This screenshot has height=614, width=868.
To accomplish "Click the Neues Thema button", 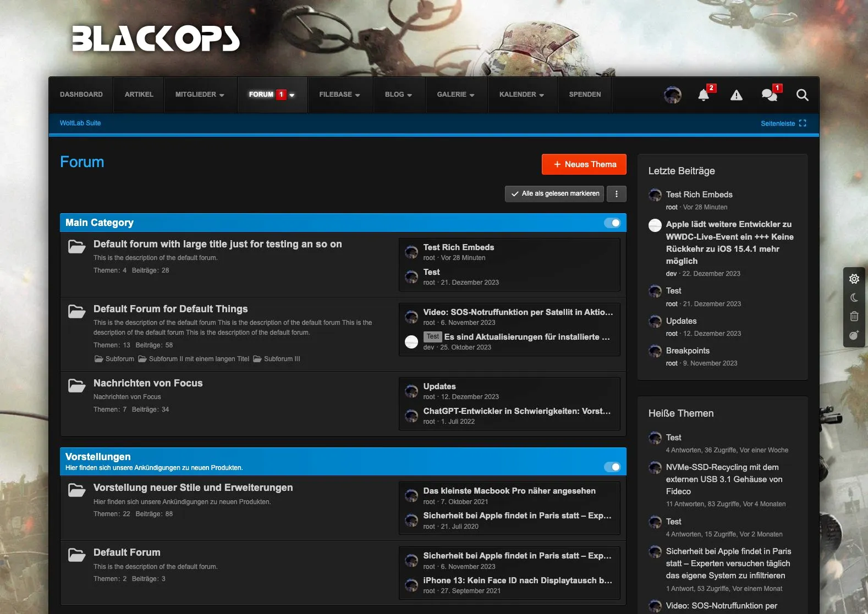I will coord(584,164).
